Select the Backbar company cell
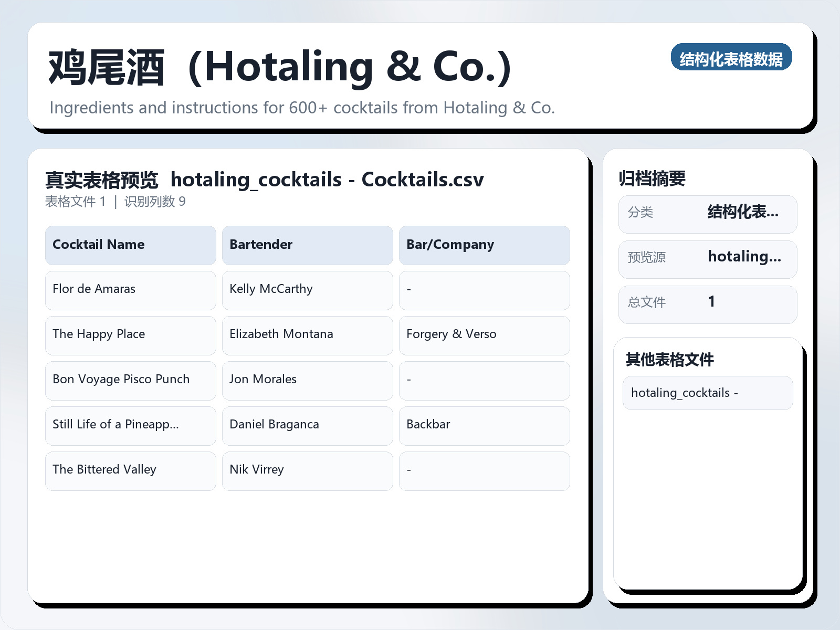 484,425
